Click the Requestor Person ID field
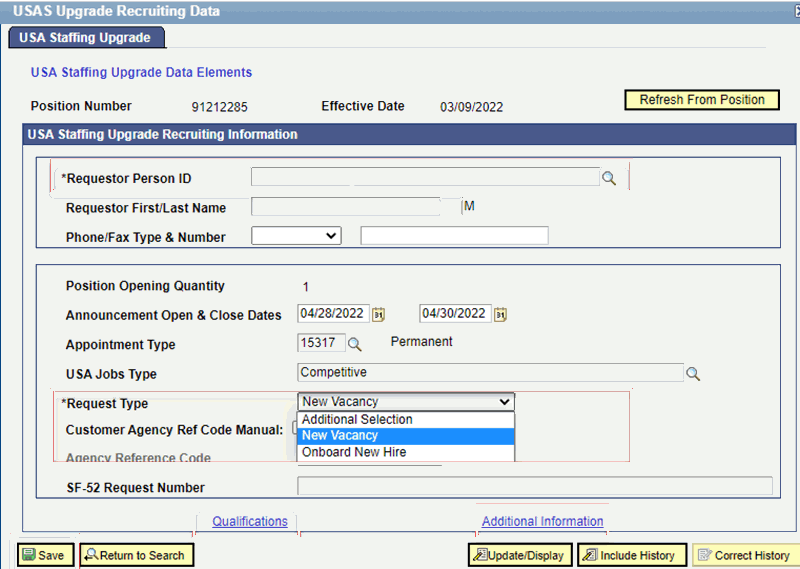 (425, 177)
